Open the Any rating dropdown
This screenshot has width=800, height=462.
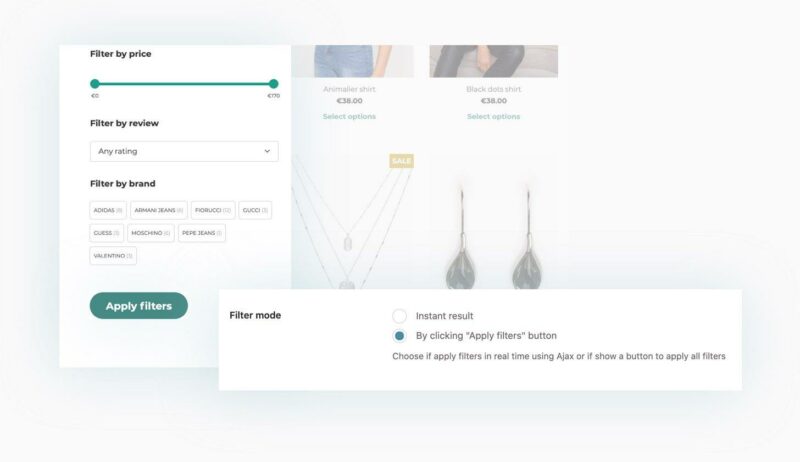click(184, 151)
